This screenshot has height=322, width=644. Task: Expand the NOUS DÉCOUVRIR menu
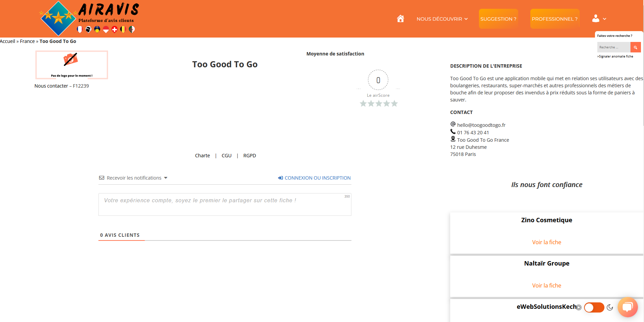(x=442, y=19)
